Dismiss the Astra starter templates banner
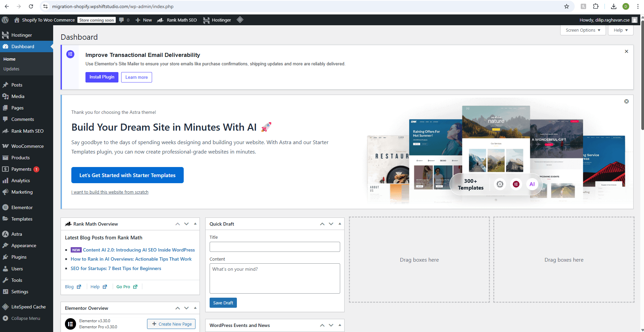Image resolution: width=644 pixels, height=332 pixels. (x=627, y=101)
